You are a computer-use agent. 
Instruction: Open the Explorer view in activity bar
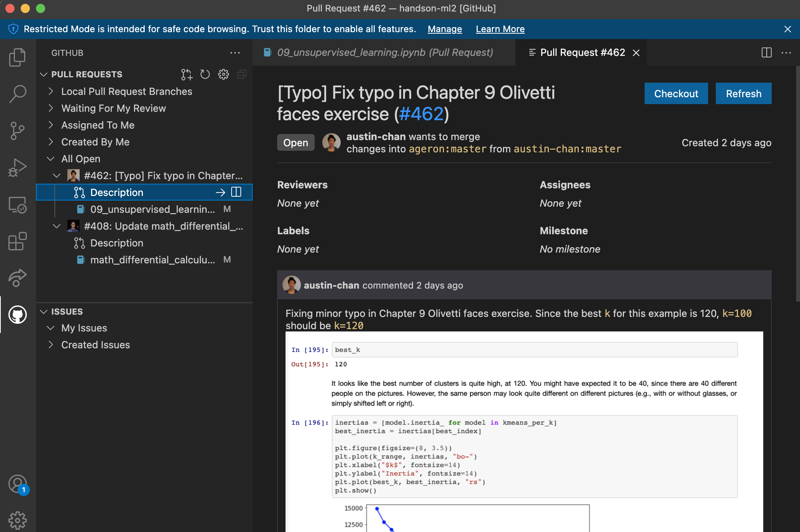(18, 57)
